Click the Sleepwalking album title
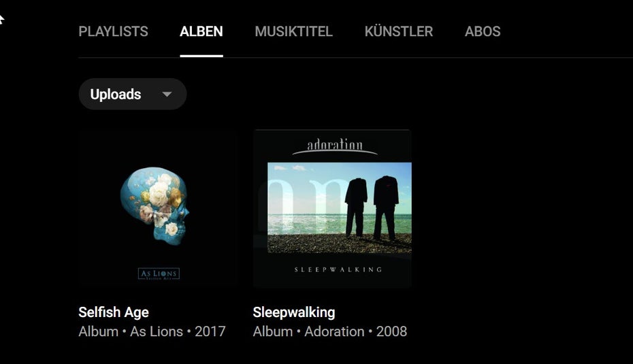Image resolution: width=633 pixels, height=364 pixels. 294,312
